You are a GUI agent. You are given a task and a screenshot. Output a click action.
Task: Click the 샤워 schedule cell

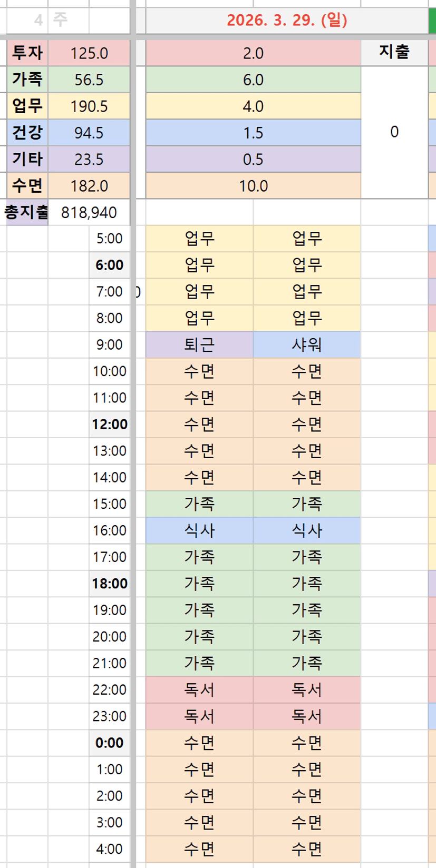tap(307, 345)
